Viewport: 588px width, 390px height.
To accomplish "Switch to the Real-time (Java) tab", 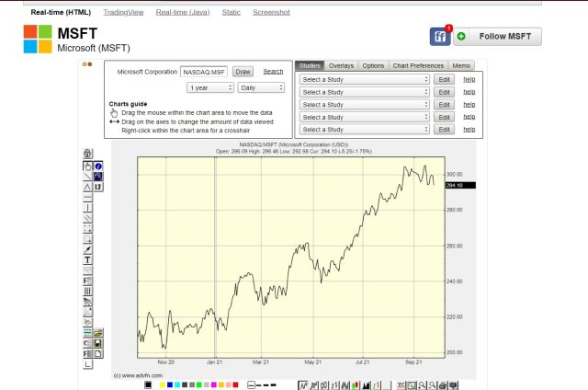I will 183,12.
